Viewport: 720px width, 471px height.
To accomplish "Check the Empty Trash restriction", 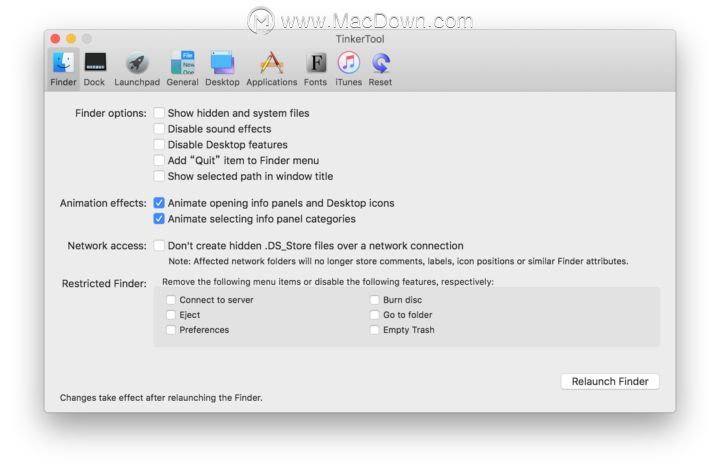I will pyautogui.click(x=375, y=330).
